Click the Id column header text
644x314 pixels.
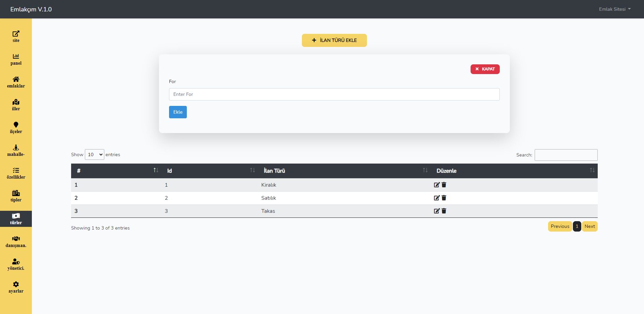click(x=169, y=171)
